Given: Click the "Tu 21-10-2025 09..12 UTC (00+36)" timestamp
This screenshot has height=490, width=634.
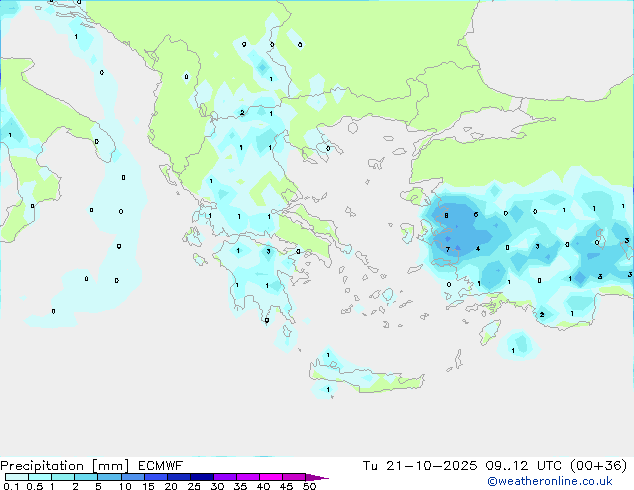Looking at the screenshot, I should tap(495, 466).
